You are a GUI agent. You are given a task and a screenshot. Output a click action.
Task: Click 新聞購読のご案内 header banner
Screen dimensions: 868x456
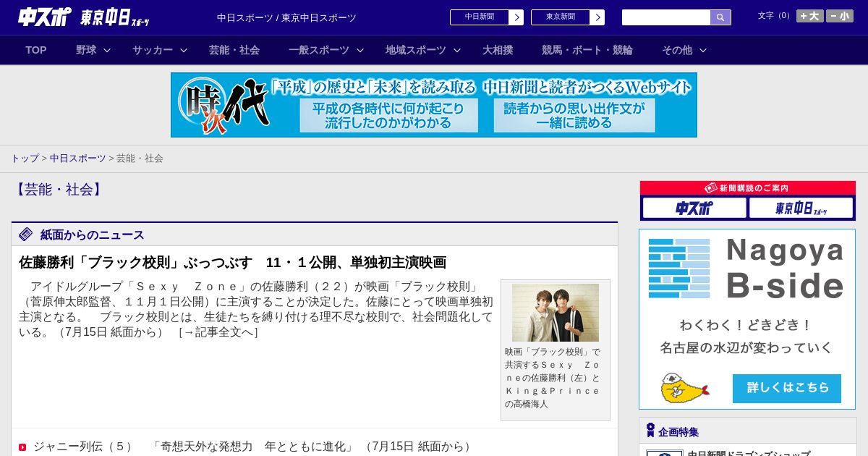pos(748,187)
